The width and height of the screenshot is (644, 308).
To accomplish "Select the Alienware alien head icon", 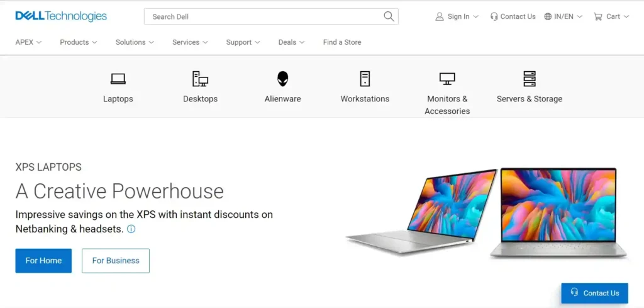I will point(282,79).
